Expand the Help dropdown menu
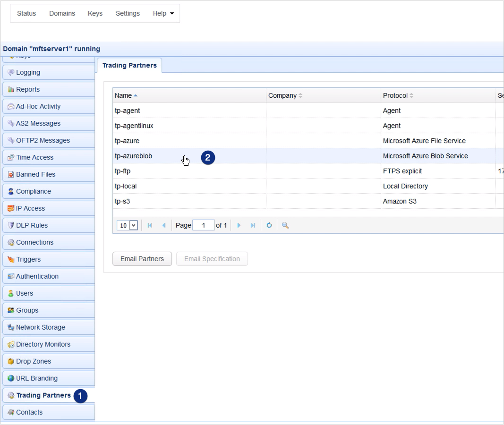 (163, 13)
